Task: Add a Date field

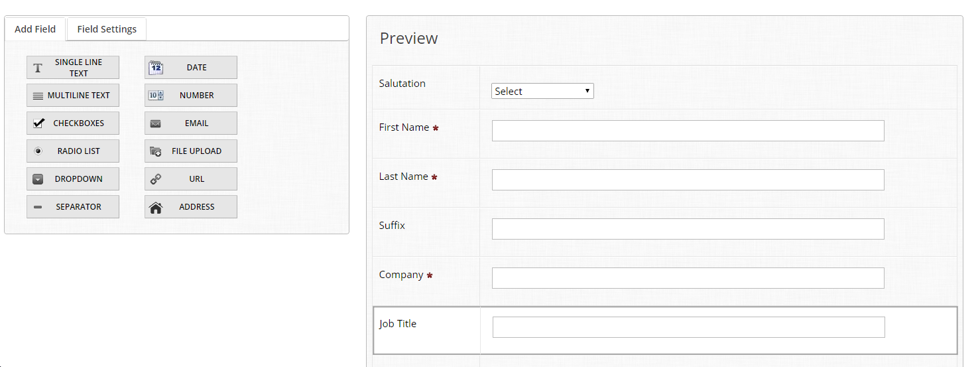Action: click(x=191, y=68)
